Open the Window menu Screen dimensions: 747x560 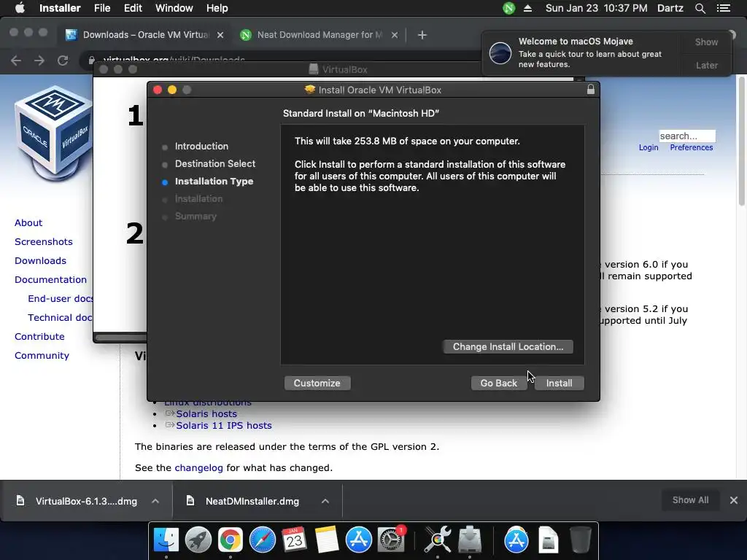(174, 8)
